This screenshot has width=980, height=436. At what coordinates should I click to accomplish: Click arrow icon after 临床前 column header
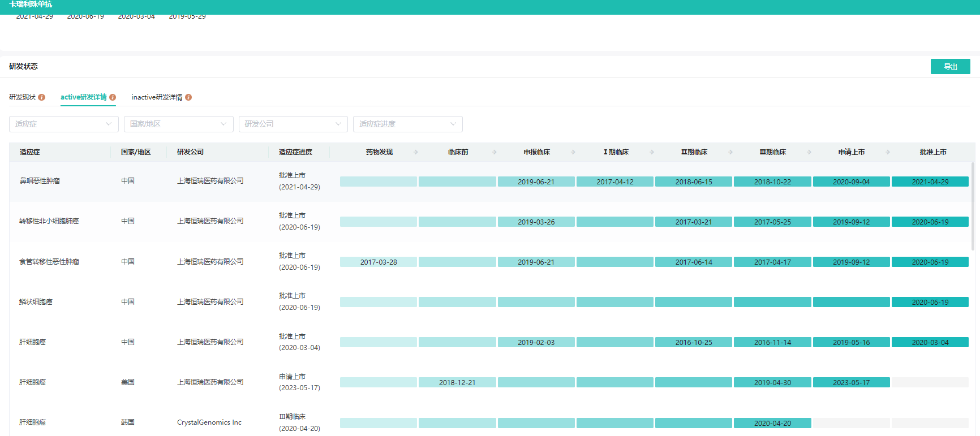(495, 152)
